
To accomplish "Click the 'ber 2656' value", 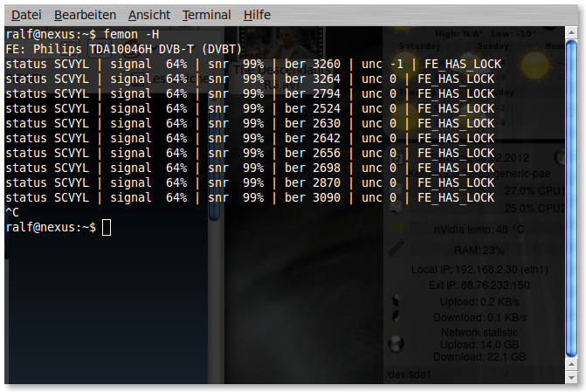I will coord(313,153).
